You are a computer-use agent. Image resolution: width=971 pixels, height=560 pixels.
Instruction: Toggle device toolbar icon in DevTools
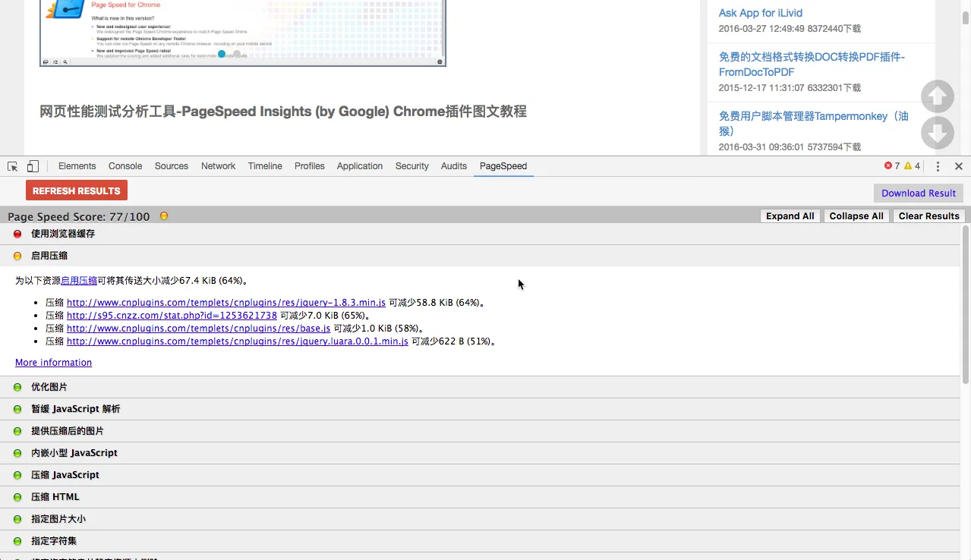[33, 166]
